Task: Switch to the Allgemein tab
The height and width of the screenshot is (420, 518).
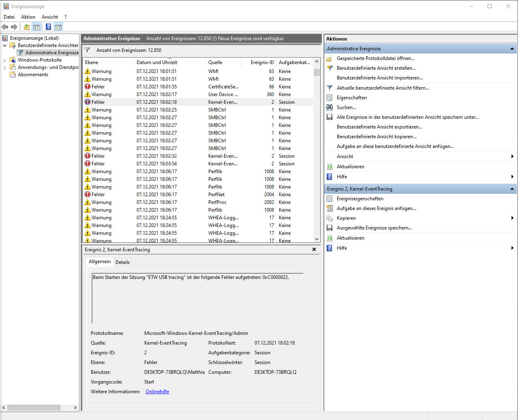Action: point(100,261)
